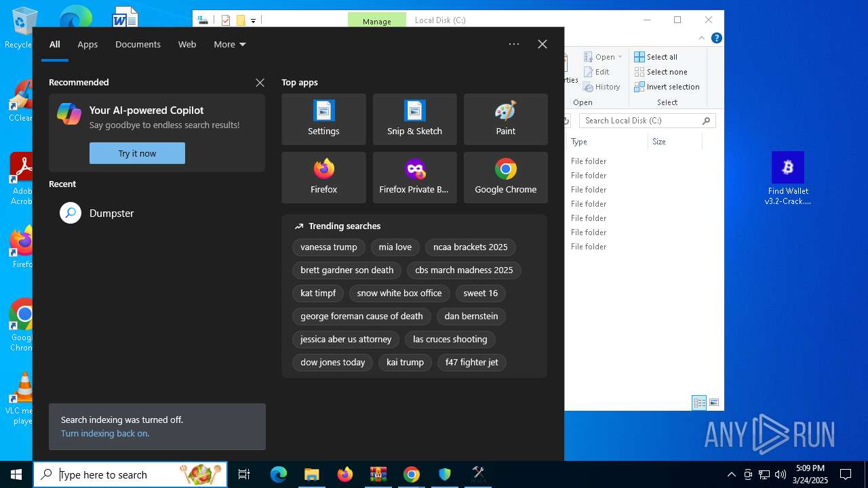This screenshot has width=868, height=488.
Task: Search trending 'f47 fighter jet'
Action: [x=472, y=362]
